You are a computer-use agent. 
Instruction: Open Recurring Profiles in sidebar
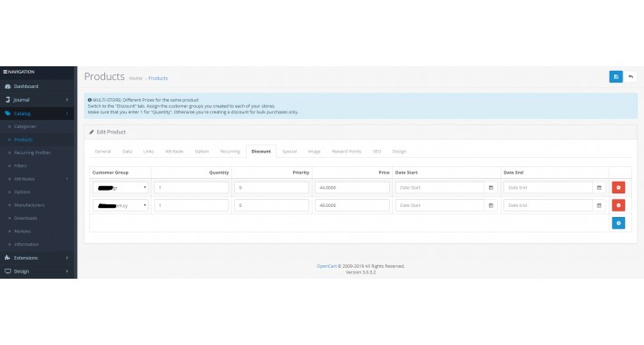(x=32, y=153)
